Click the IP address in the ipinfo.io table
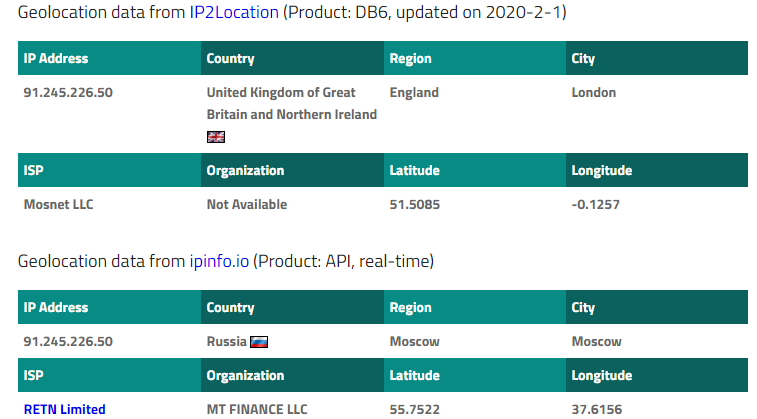 [68, 341]
